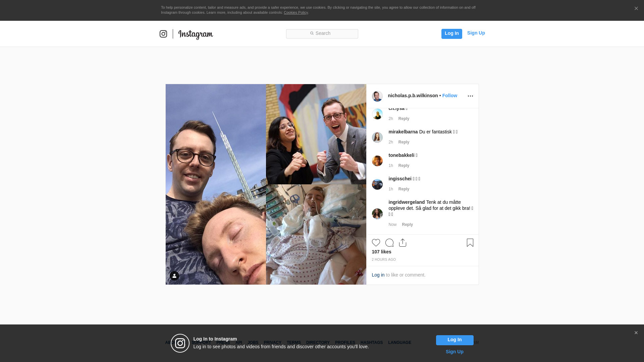Click the Log In button in header
644x362 pixels.
tap(451, 34)
